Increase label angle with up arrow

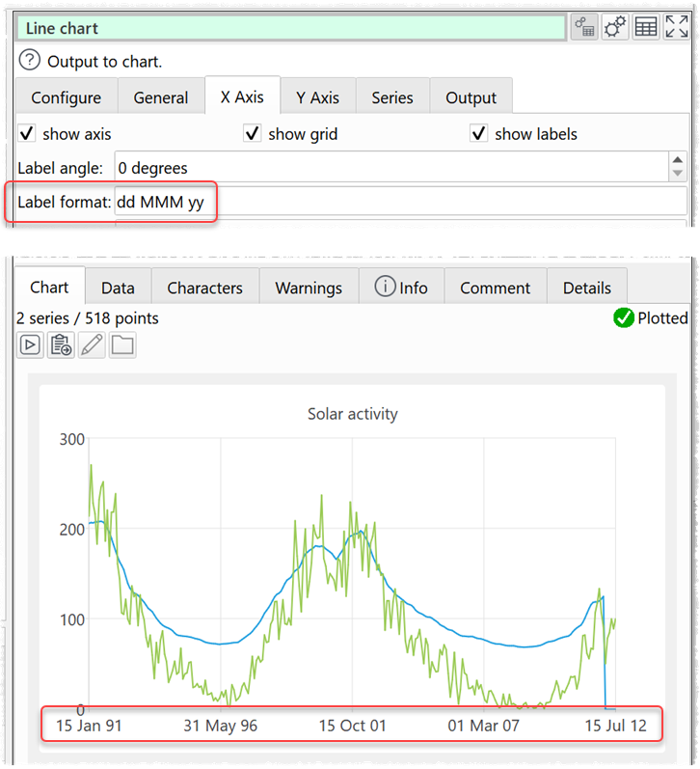(678, 160)
